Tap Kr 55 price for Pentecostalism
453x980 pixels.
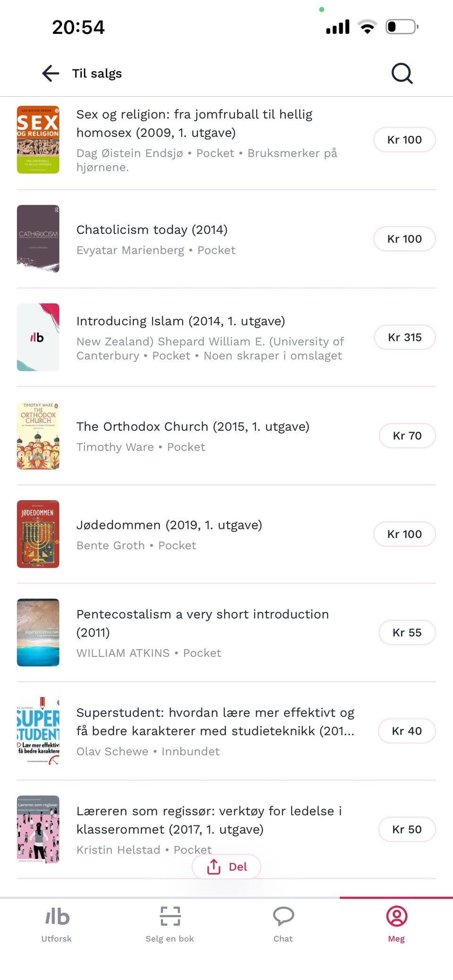coord(407,632)
